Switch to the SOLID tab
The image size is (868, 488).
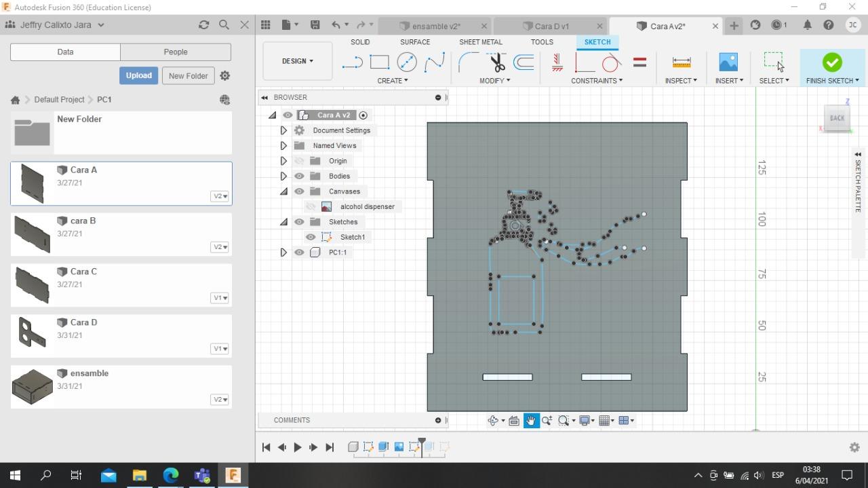coord(360,42)
